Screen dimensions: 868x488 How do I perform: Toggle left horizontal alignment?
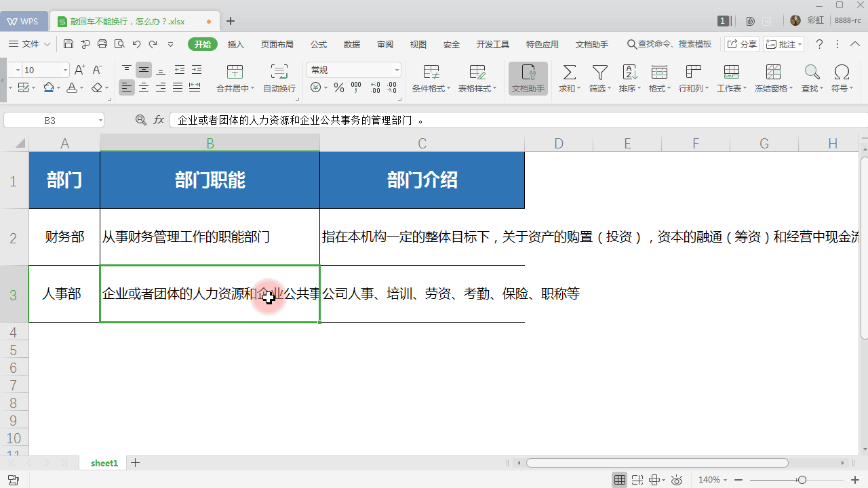tap(127, 87)
